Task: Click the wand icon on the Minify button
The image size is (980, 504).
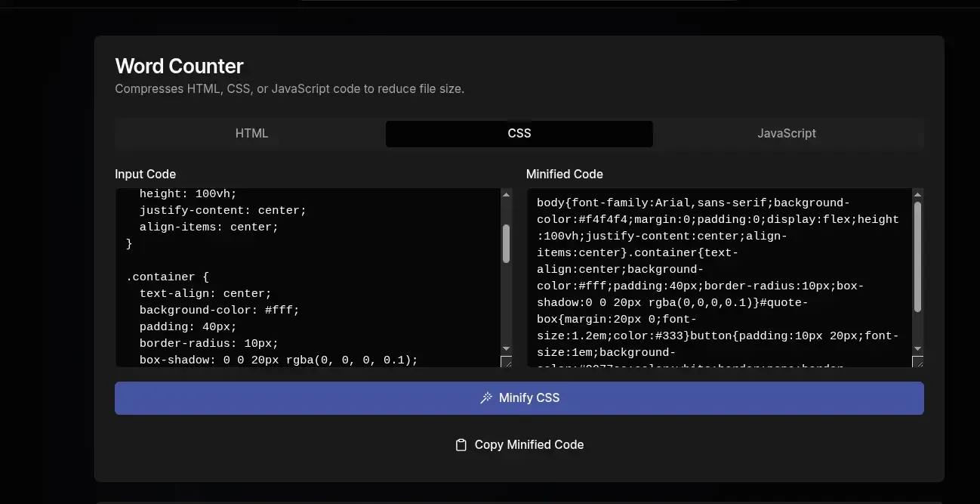Action: pyautogui.click(x=485, y=397)
